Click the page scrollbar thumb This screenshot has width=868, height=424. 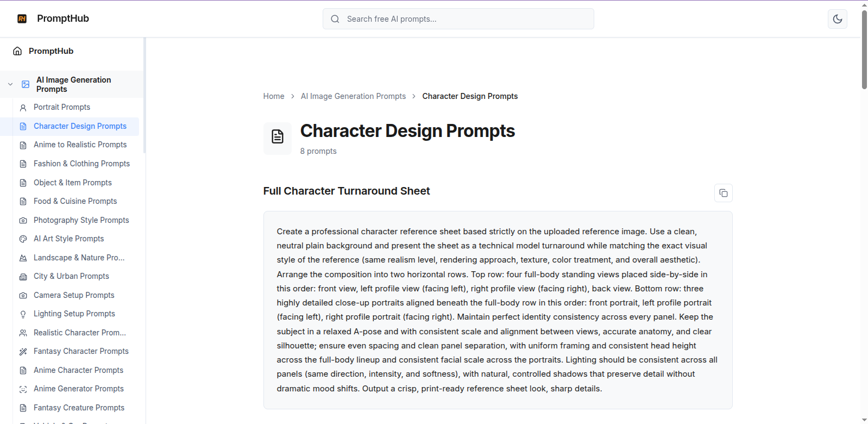(864, 49)
